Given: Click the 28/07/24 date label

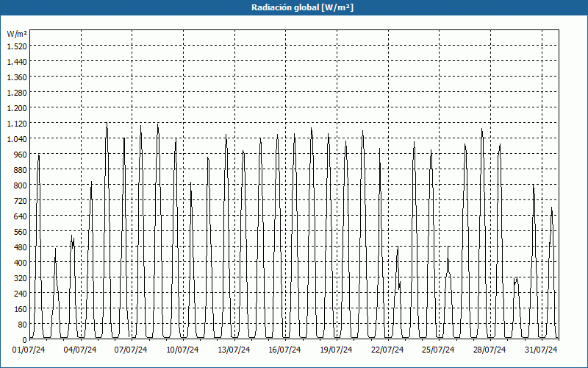Looking at the screenshot, I should pos(490,350).
